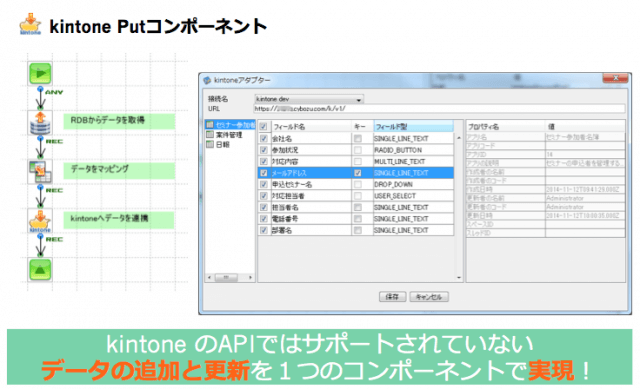The width and height of the screenshot is (640, 389).
Task: Click the URL input field
Action: (x=439, y=109)
